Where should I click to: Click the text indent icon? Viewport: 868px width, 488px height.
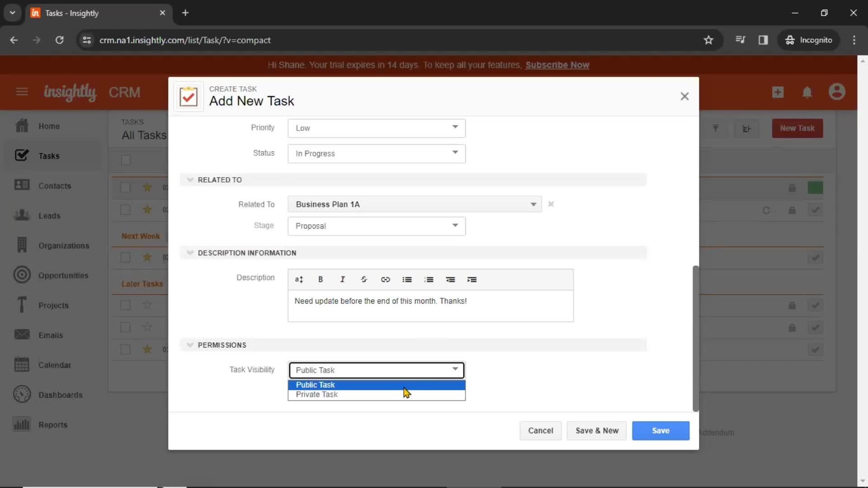point(472,279)
